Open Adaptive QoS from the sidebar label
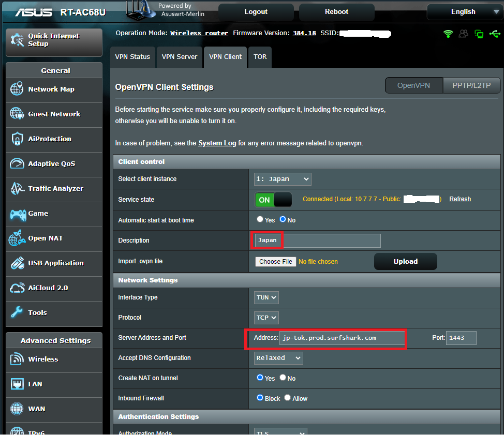Screen dimensions: 504x435 (52, 164)
